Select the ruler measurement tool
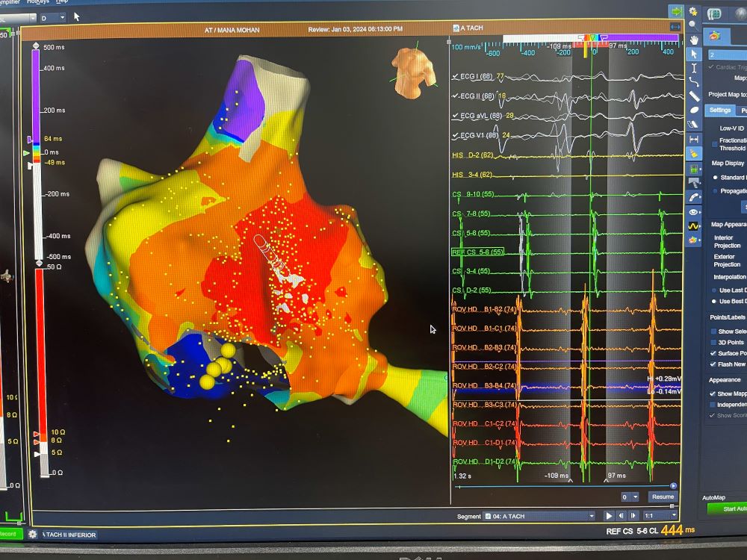 (694, 96)
